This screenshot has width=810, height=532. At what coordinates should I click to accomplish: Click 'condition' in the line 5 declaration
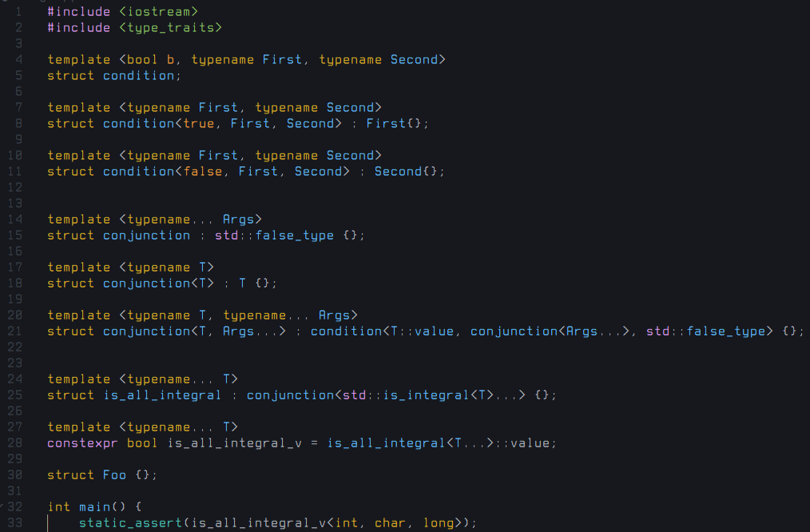click(138, 75)
